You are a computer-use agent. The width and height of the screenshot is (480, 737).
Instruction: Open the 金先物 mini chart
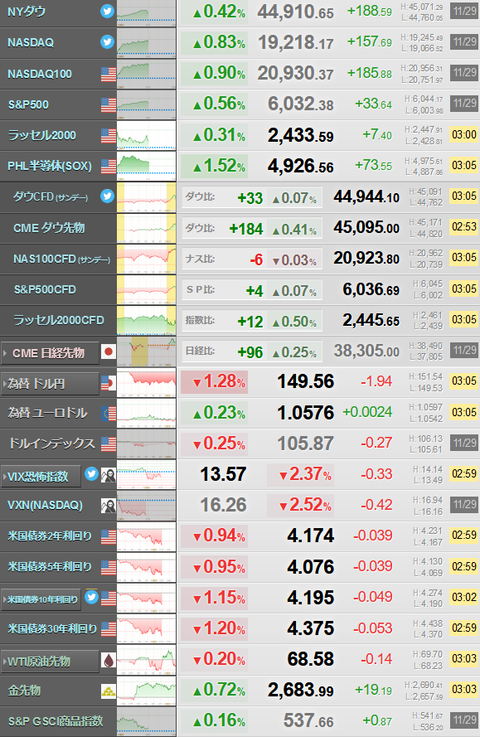[x=146, y=690]
